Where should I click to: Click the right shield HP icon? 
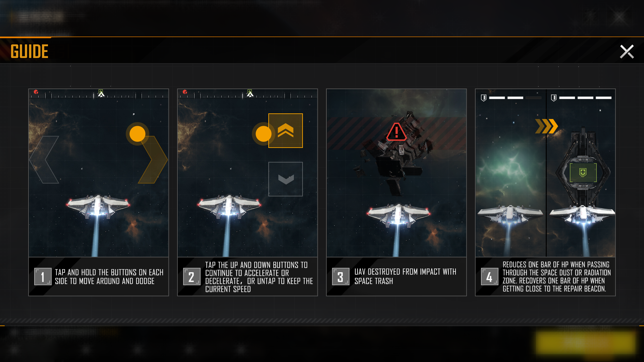coord(554,98)
